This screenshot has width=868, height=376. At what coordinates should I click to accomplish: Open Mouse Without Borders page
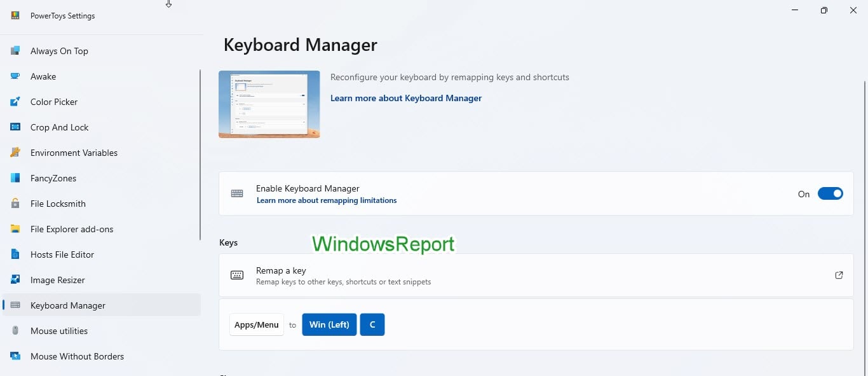coord(102,356)
